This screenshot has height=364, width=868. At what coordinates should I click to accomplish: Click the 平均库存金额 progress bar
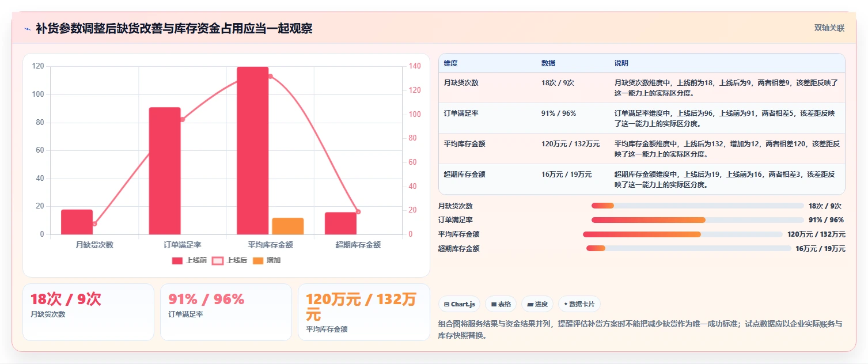pyautogui.click(x=683, y=234)
